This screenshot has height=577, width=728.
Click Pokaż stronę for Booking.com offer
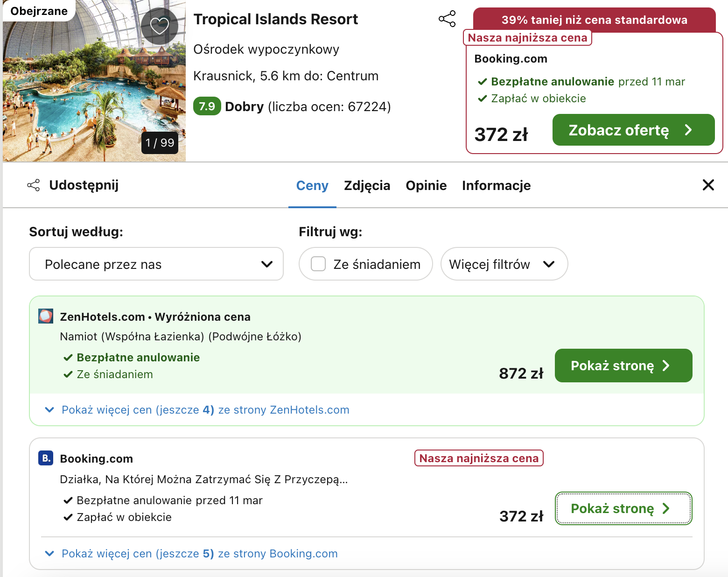[623, 508]
